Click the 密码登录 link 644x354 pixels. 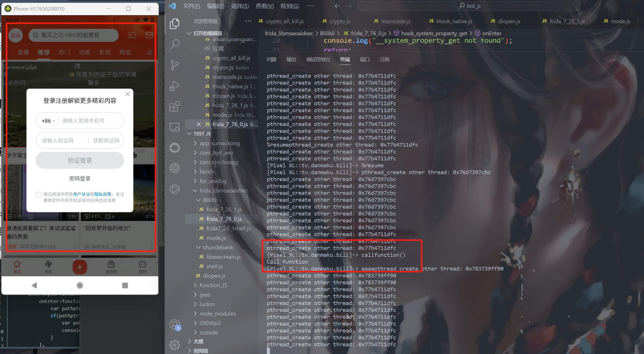tap(80, 178)
